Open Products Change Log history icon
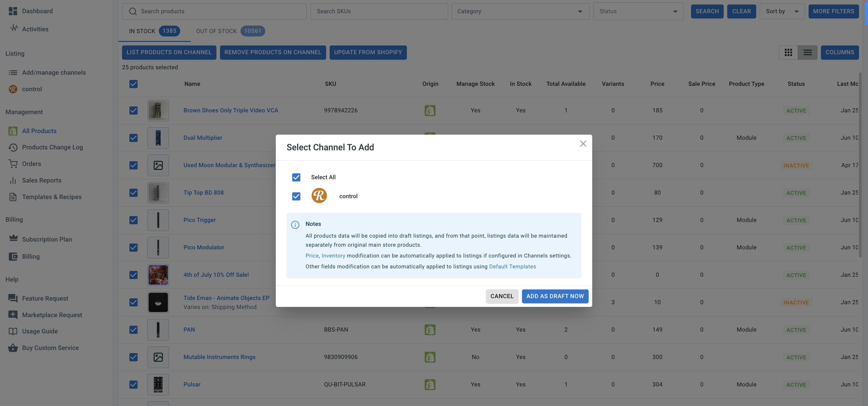 pos(13,147)
